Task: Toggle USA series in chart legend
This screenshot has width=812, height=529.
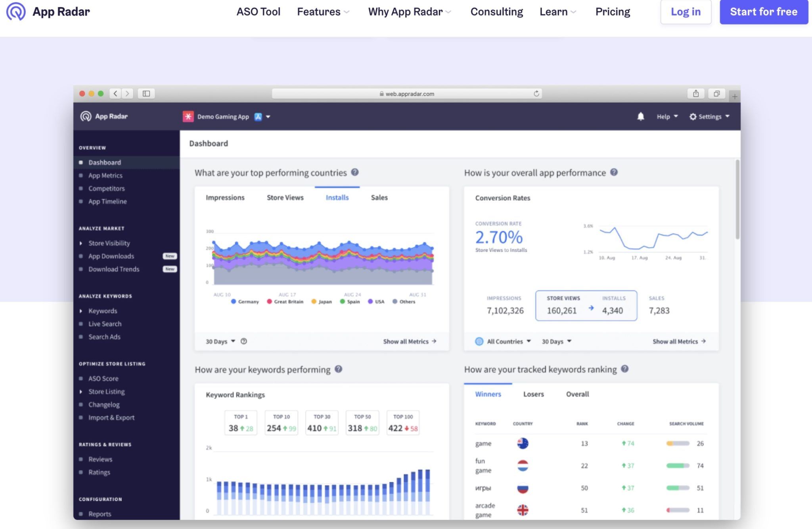Action: pos(376,302)
